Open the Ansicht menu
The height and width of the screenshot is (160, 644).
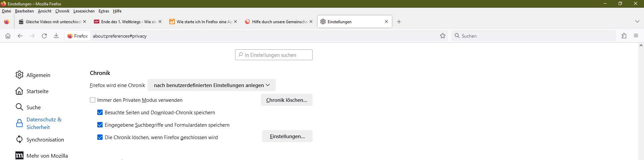[45, 11]
